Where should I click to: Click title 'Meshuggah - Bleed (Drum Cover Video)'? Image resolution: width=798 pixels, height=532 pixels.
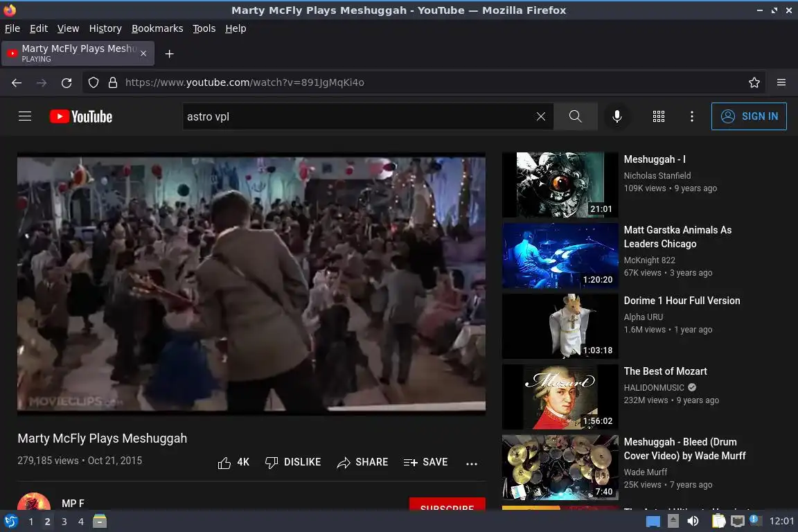pos(684,449)
